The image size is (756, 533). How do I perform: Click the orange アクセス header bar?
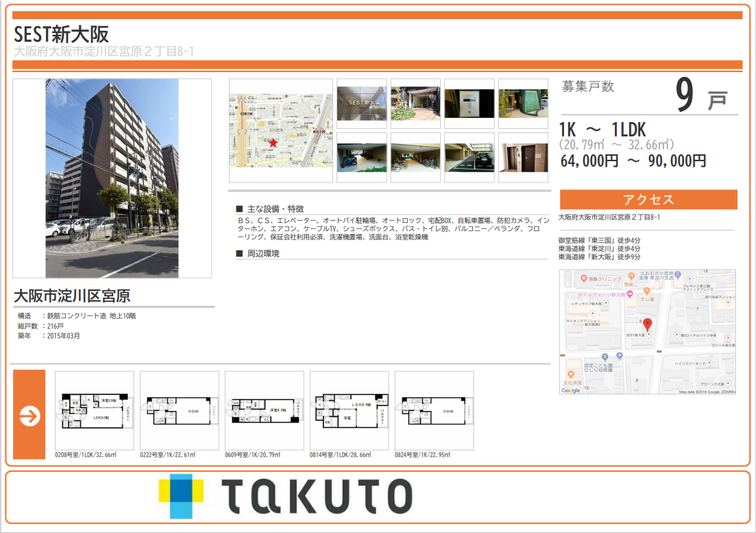(648, 200)
